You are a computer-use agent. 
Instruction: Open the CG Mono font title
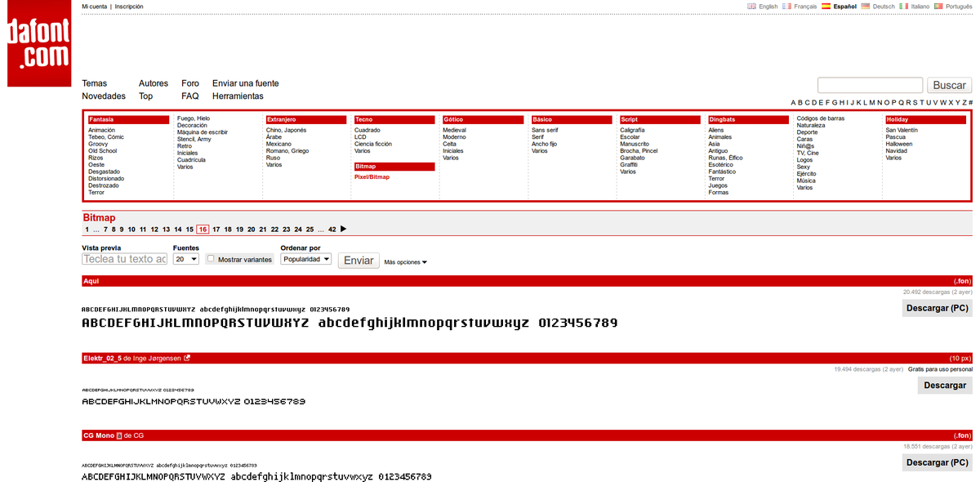[98, 435]
